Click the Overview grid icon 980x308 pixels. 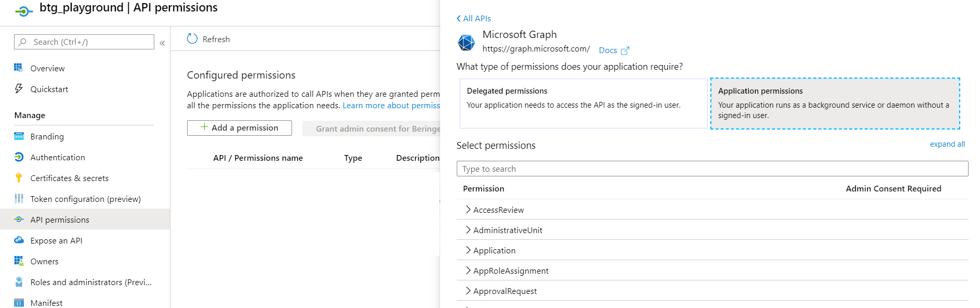pos(19,68)
